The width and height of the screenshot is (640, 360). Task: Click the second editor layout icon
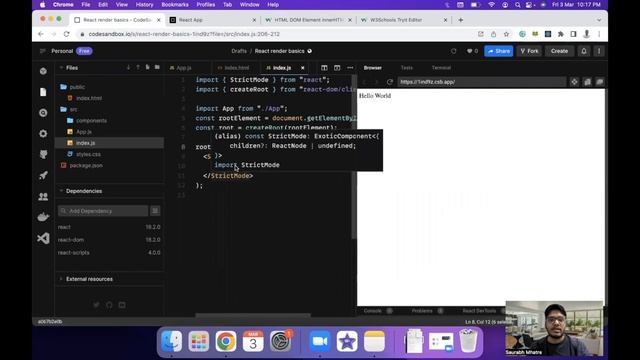[337, 68]
